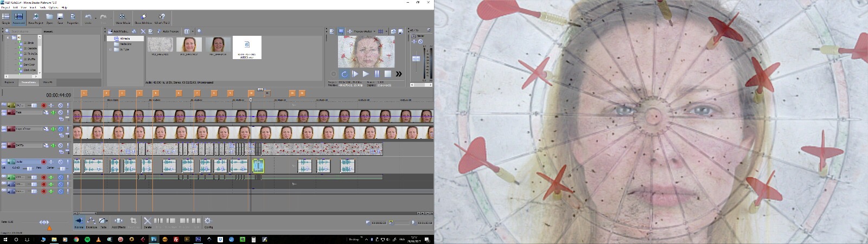Toggle loop playback in preview
This screenshot has height=244, width=868.
[x=344, y=74]
